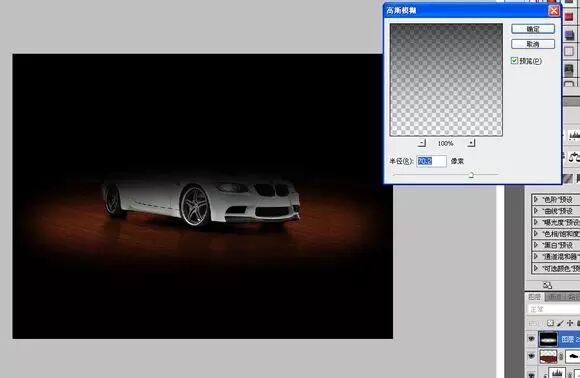Expand the "黑白"预设 presets group
This screenshot has width=580, height=378.
pos(536,245)
